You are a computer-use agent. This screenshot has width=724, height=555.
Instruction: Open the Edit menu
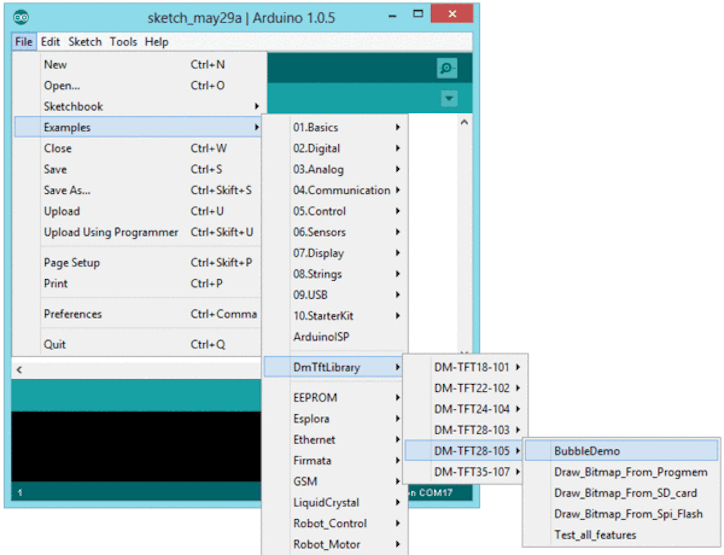50,42
